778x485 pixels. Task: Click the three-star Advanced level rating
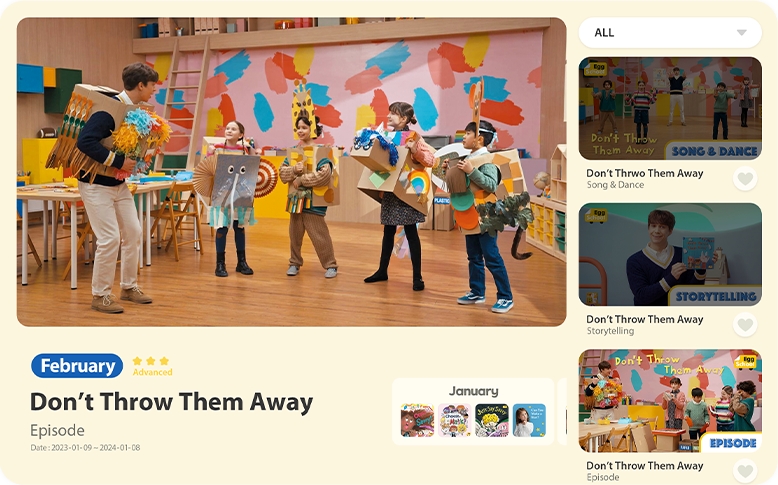click(x=152, y=366)
